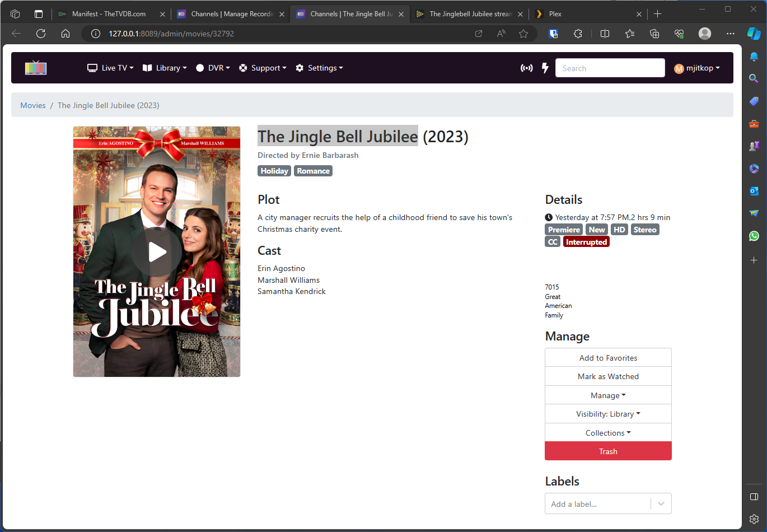Click the red Trash button
The width and height of the screenshot is (767, 532).
608,451
